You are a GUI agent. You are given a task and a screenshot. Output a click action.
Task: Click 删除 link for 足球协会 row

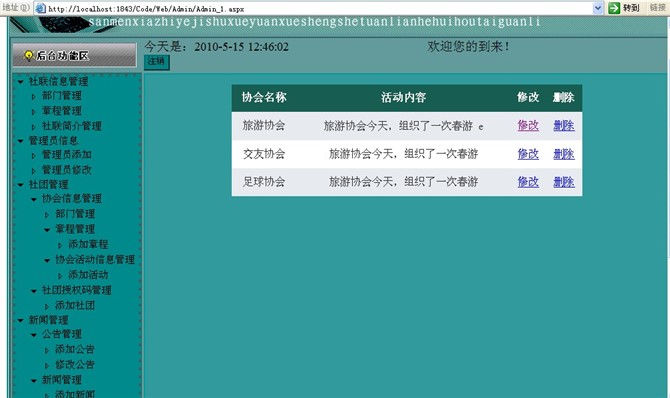point(564,182)
